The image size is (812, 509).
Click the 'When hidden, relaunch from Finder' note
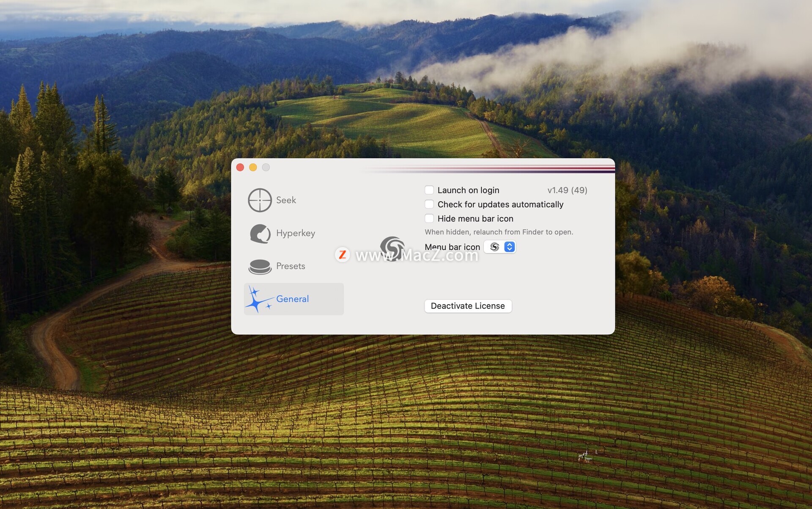coord(499,232)
